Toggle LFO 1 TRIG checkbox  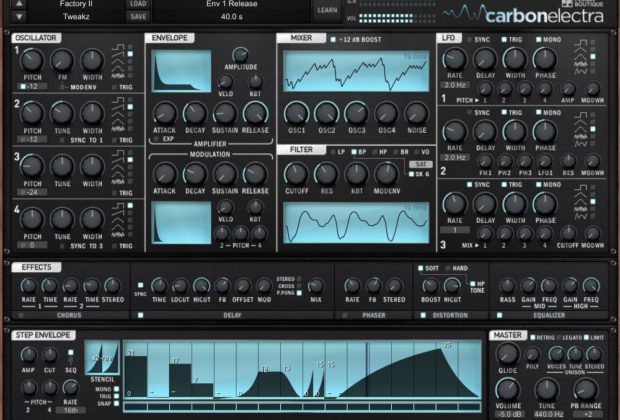pyautogui.click(x=504, y=40)
